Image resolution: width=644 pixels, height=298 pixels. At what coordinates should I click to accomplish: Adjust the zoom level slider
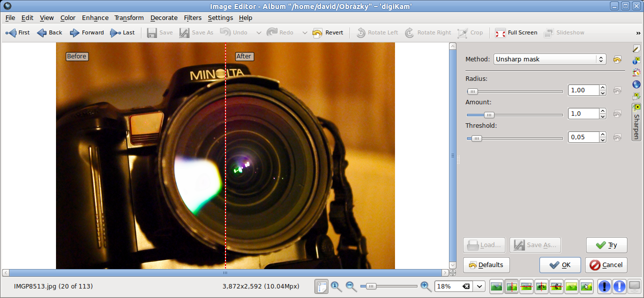click(x=389, y=287)
